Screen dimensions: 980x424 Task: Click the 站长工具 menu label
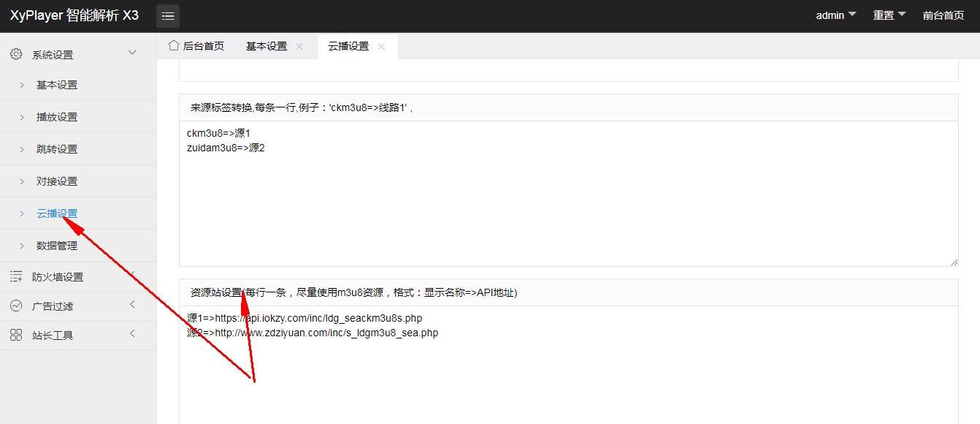(x=53, y=336)
